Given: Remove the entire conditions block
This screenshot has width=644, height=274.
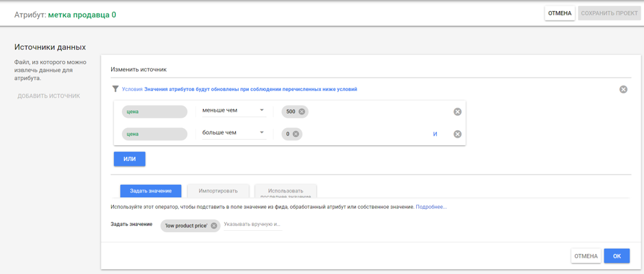Looking at the screenshot, I should (623, 90).
